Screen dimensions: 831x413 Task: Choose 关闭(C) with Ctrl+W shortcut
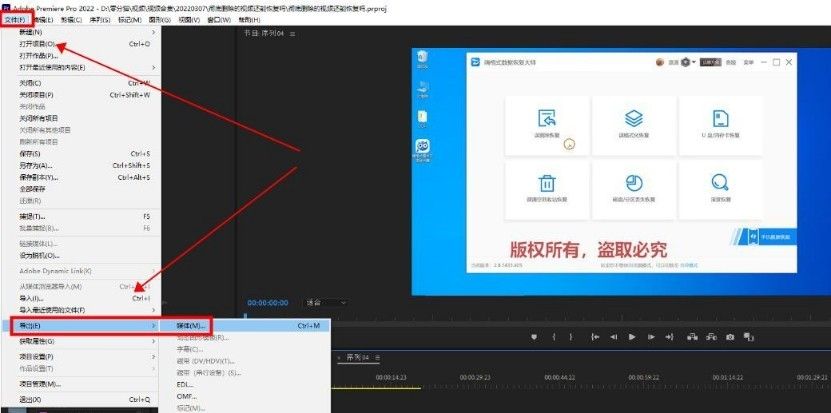(82, 83)
